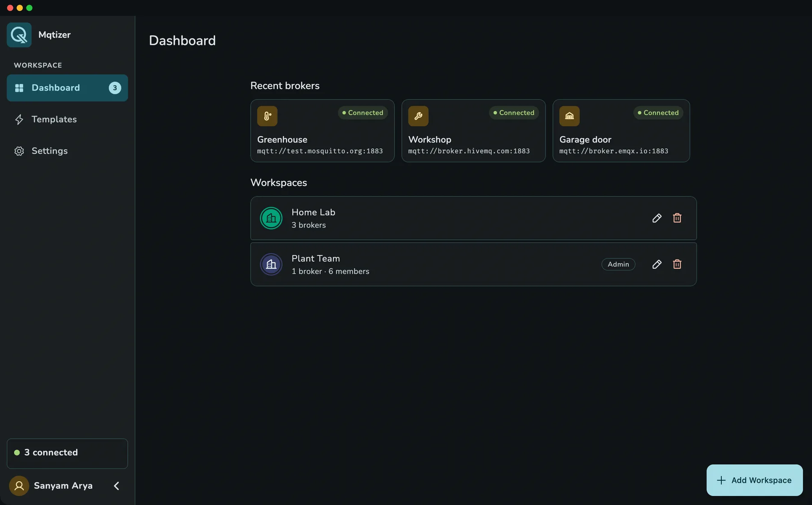The image size is (812, 505).
Task: Click the Garage door icon
Action: [569, 116]
